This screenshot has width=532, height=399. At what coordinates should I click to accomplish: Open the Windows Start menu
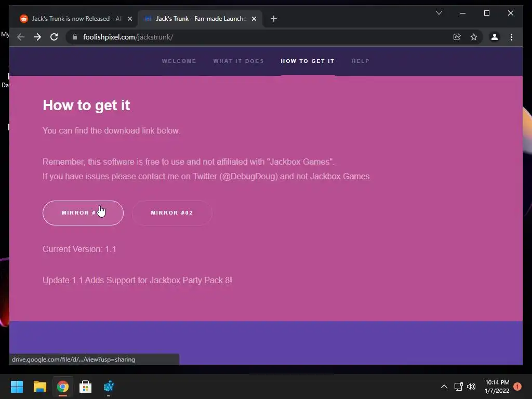pos(17,387)
